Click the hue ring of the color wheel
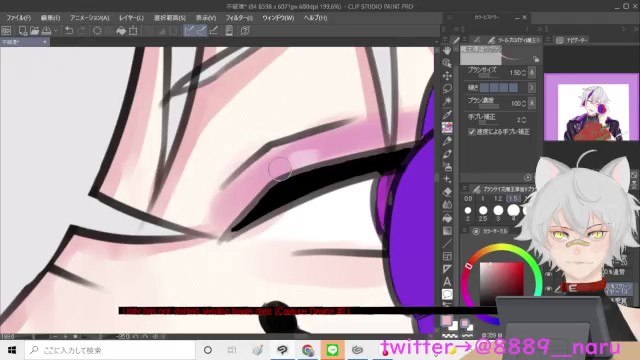640x360 pixels. (502, 247)
